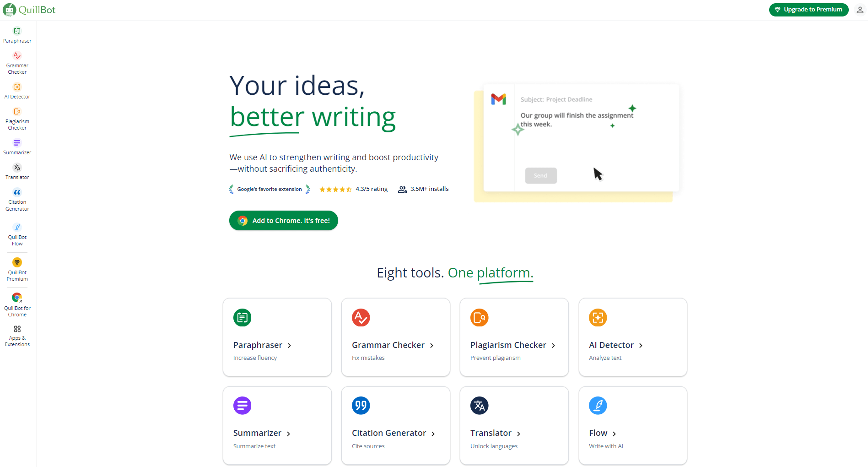Open Grammar Checker in the sidebar
This screenshot has height=467, width=868.
tap(17, 63)
